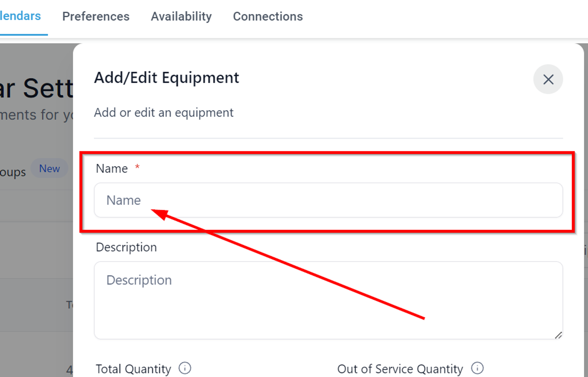Switch to the Availability tab

click(x=181, y=16)
